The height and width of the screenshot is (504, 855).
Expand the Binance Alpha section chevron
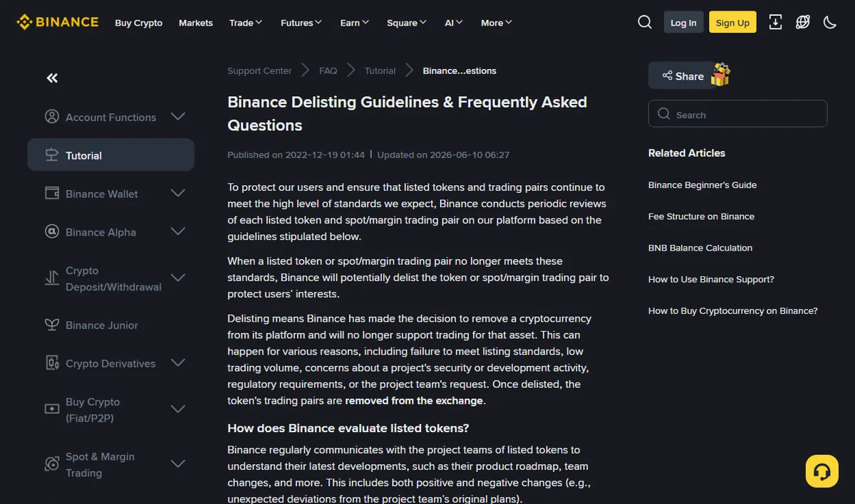coord(178,232)
